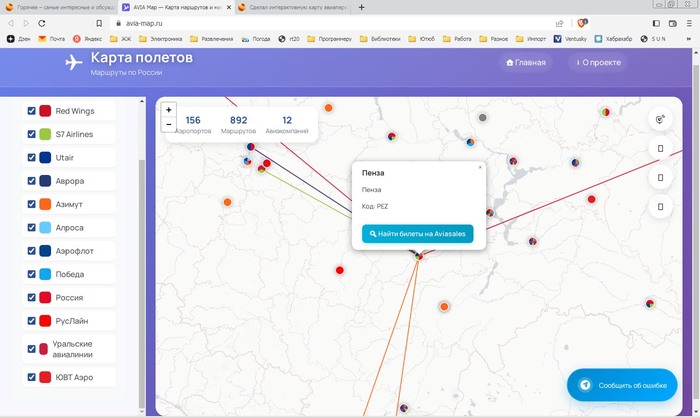Toggle the Алроса checkbox

32,227
